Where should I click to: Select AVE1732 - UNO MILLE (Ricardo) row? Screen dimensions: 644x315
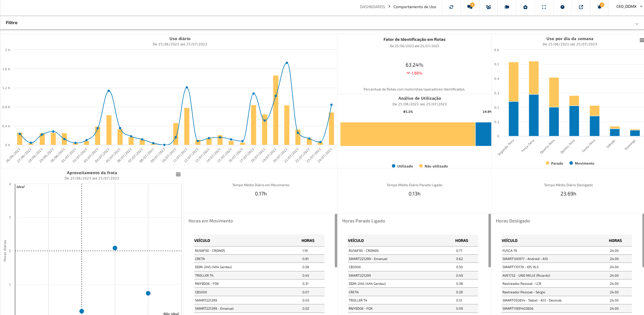pyautogui.click(x=567, y=276)
